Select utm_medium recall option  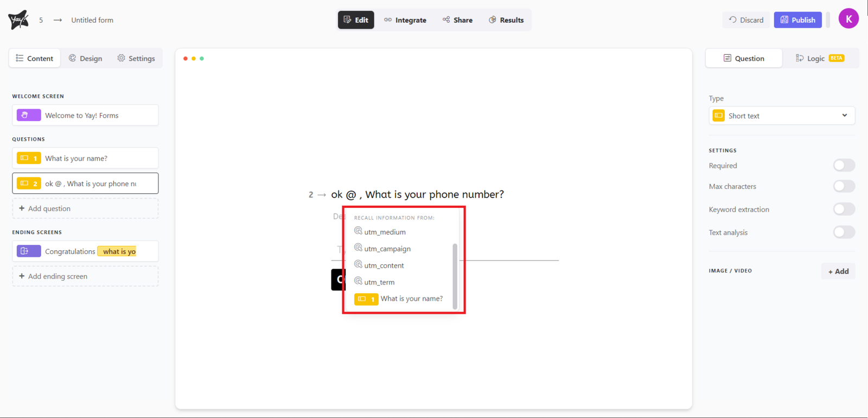(385, 232)
